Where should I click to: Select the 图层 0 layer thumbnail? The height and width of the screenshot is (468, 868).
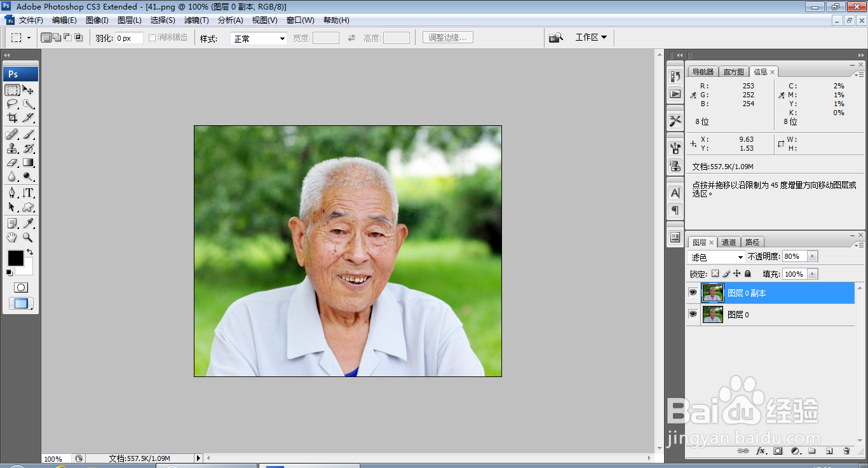(712, 314)
